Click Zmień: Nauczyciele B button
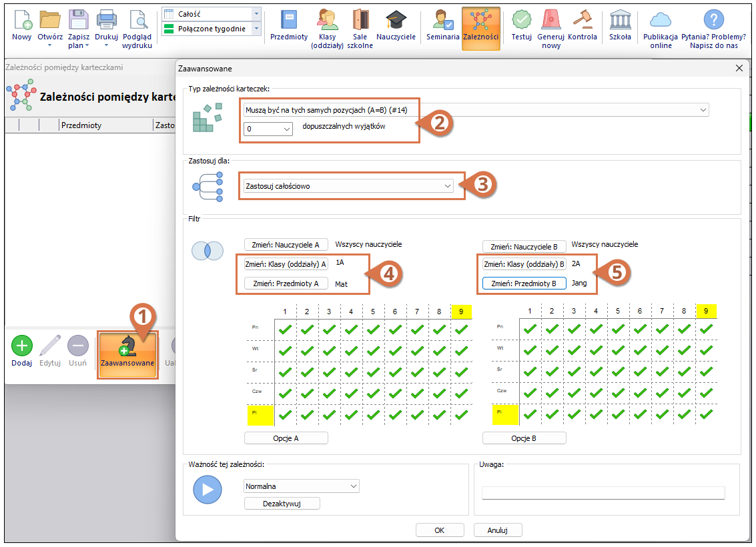756x547 pixels. (524, 247)
